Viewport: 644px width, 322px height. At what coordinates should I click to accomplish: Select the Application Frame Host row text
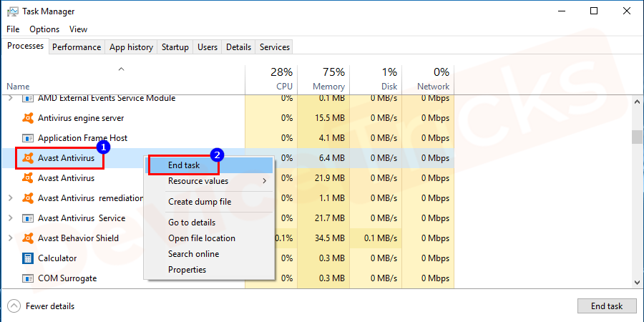click(82, 138)
